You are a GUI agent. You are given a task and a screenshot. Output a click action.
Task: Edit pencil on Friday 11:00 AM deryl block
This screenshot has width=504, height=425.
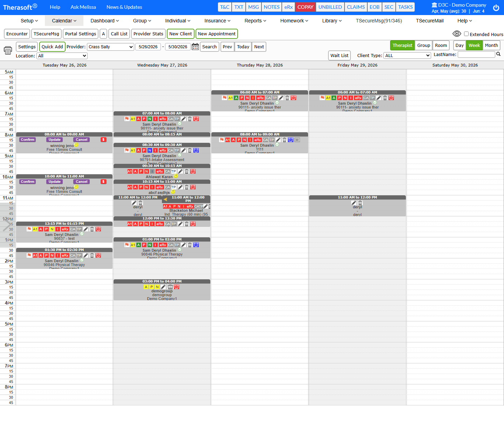(354, 203)
